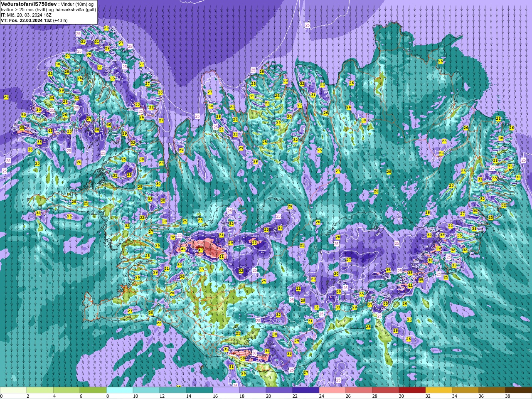Image resolution: width=532 pixels, height=399 pixels.
Task: Click the 14–16 m/s dark teal legend swatch
Action: (x=199, y=390)
